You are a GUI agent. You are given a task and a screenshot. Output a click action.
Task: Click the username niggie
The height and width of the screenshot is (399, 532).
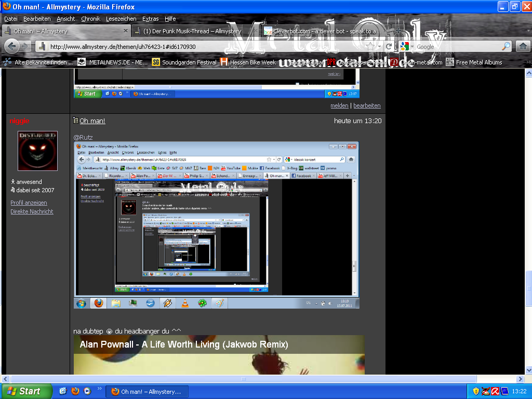point(19,121)
